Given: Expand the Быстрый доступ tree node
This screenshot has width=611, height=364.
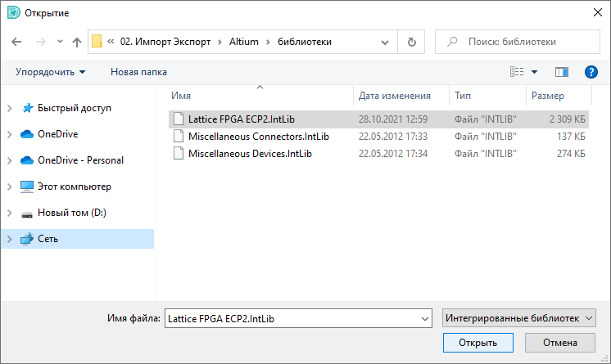Looking at the screenshot, I should click(10, 108).
